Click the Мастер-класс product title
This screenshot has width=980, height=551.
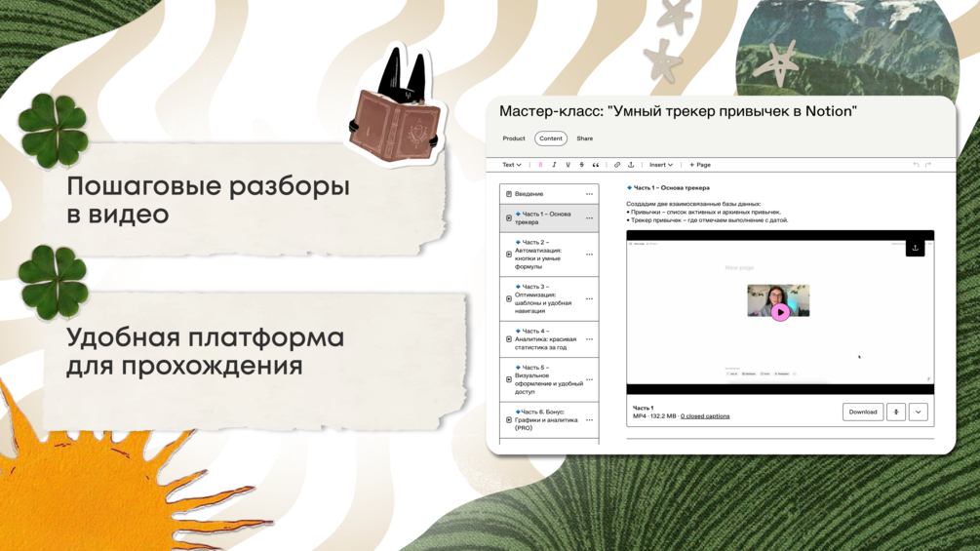click(678, 111)
